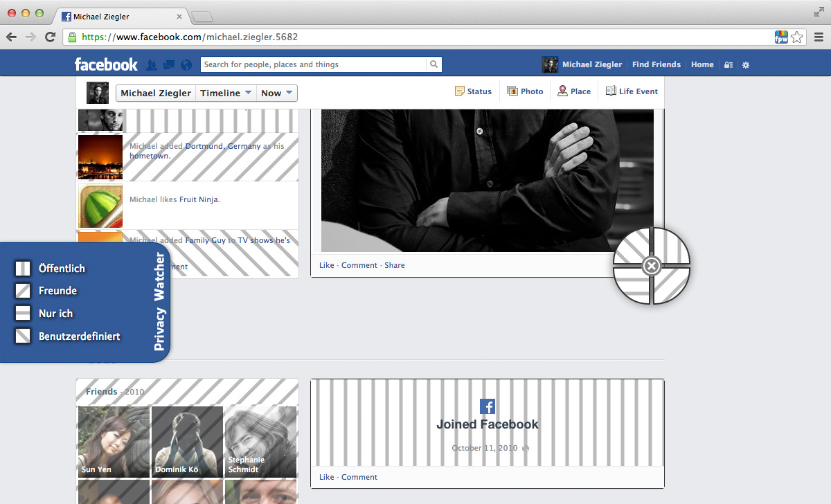This screenshot has height=504, width=831.
Task: Open the messages icon in header
Action: (168, 65)
